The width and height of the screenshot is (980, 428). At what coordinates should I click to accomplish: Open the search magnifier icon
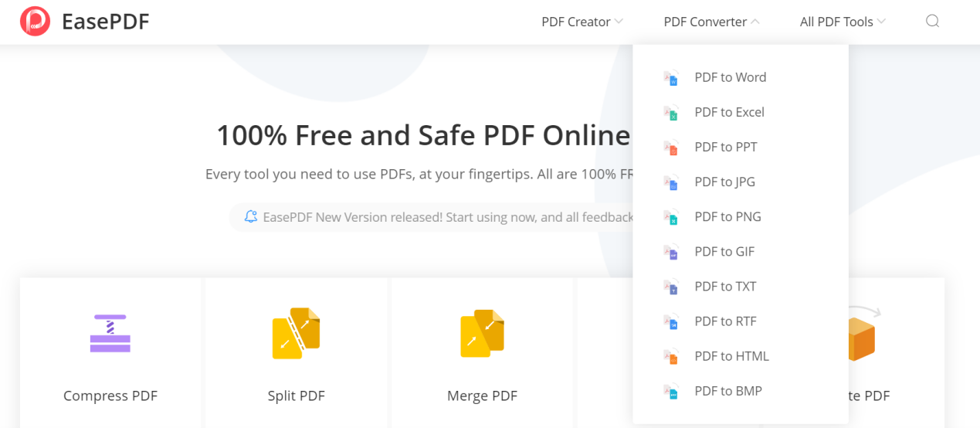click(x=932, y=22)
